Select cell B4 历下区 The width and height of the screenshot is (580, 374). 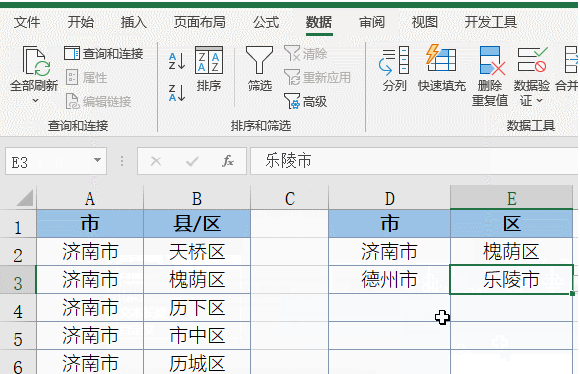coord(197,308)
